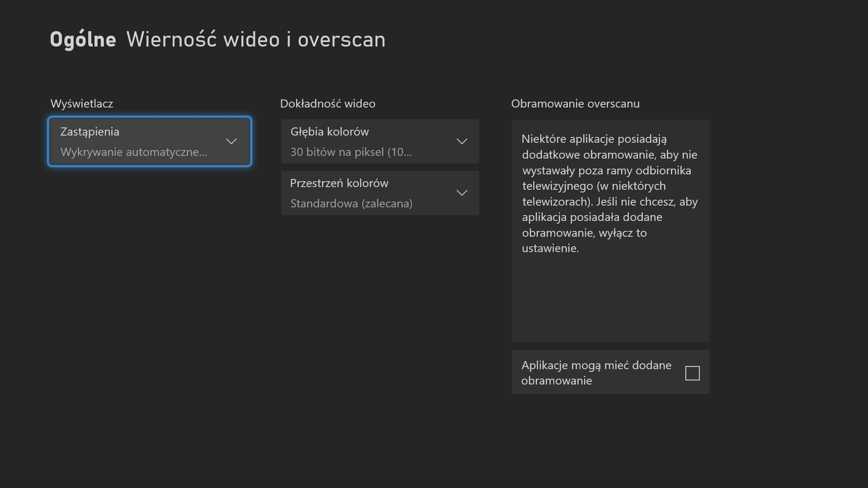The height and width of the screenshot is (488, 868).
Task: Click Standardowa (zalecana) color space value
Action: (351, 203)
